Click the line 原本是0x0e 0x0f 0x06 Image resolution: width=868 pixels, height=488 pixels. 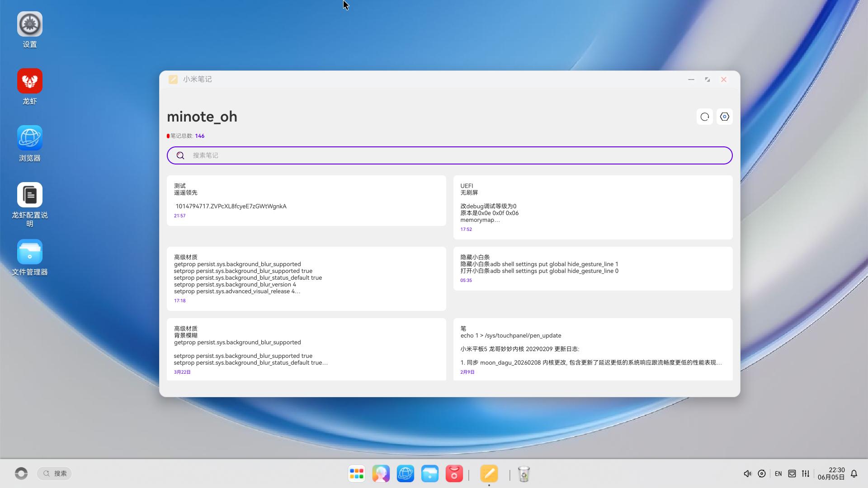coord(490,213)
